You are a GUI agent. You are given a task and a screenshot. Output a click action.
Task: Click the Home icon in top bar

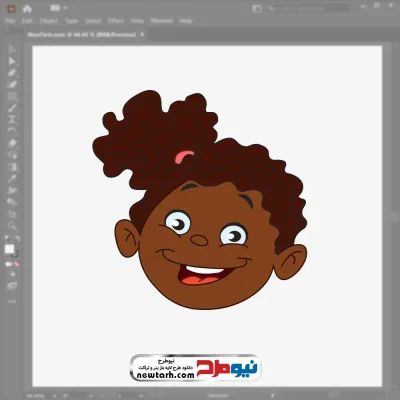pos(27,9)
